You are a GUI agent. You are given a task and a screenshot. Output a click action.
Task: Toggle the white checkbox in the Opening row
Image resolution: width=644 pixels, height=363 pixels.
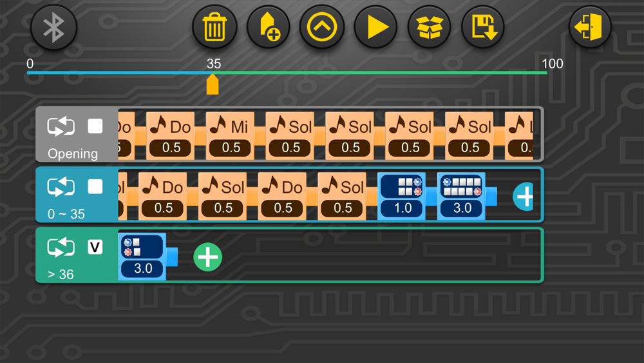[95, 126]
